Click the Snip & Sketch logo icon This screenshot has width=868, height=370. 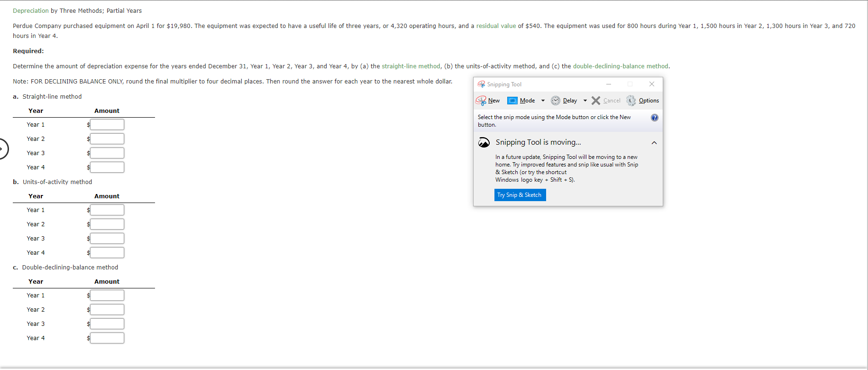click(484, 142)
